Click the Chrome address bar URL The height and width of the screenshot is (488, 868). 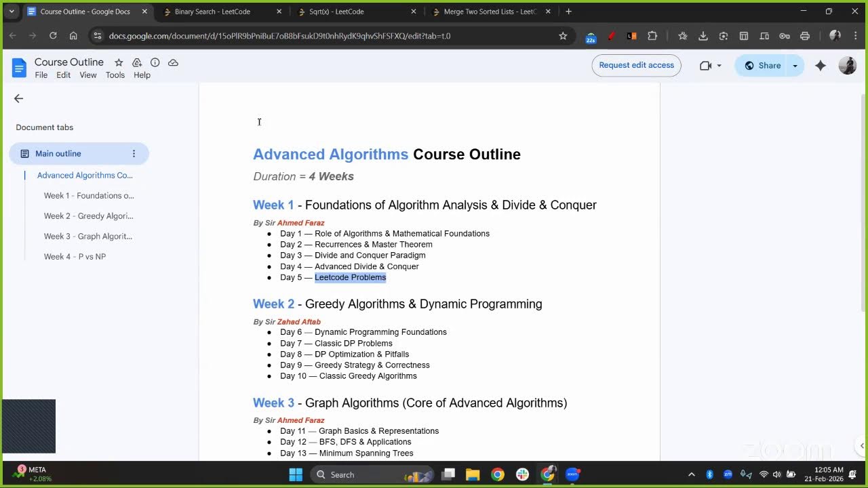(x=279, y=36)
